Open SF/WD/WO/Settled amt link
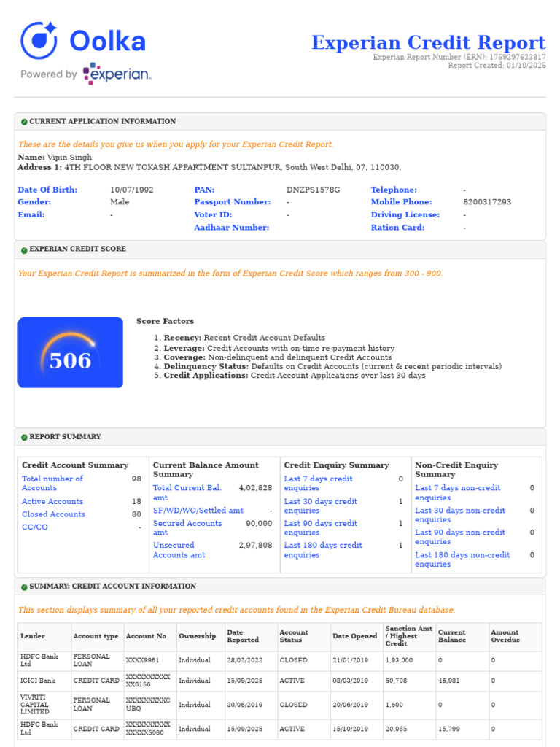Viewport: 560px width, 747px height. pos(198,510)
